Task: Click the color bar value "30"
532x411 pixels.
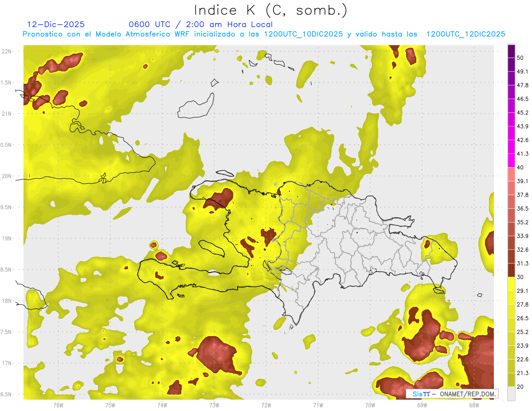Action: (x=520, y=277)
